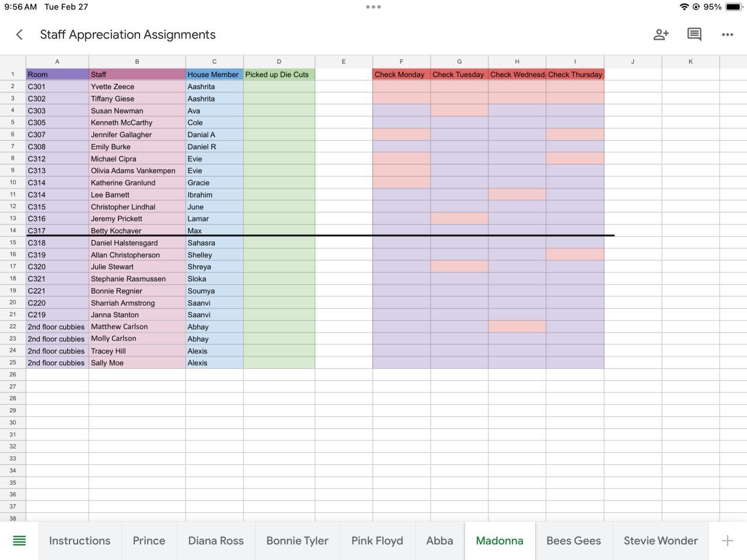
Task: Open the all sheets list icon
Action: coord(19,541)
